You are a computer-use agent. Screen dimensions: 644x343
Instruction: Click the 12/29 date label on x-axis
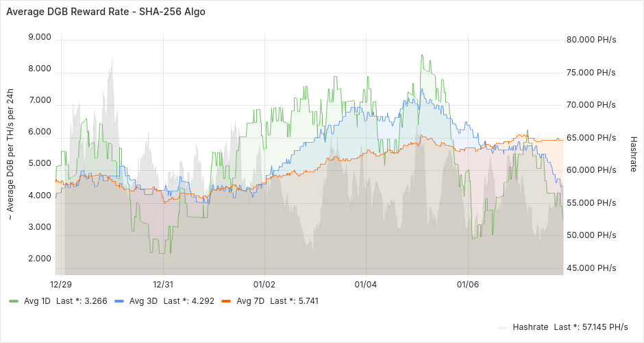coord(61,284)
